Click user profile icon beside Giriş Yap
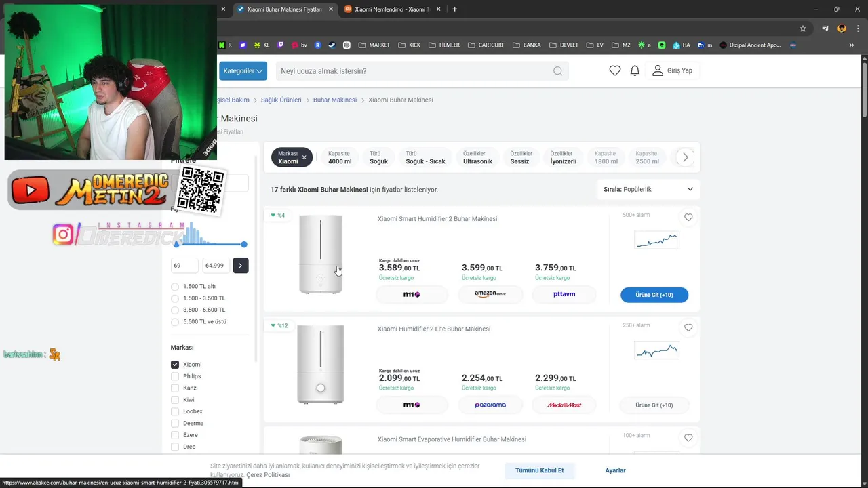The height and width of the screenshot is (488, 868). (658, 70)
